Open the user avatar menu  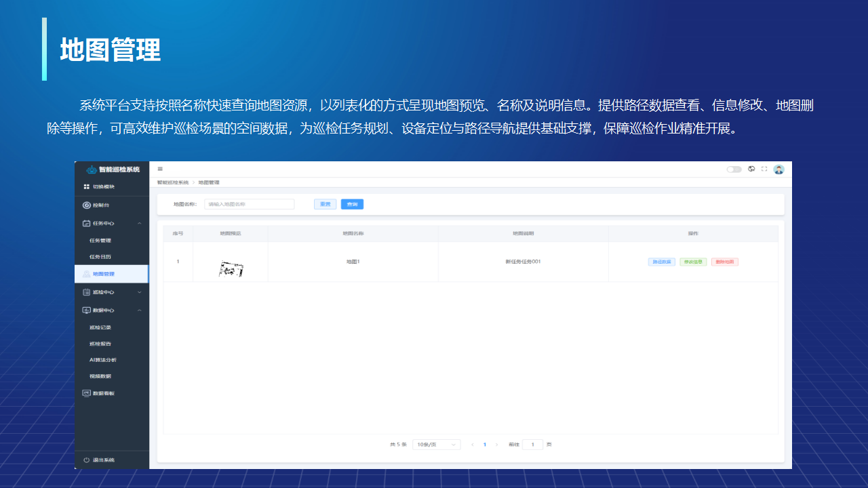tap(778, 169)
